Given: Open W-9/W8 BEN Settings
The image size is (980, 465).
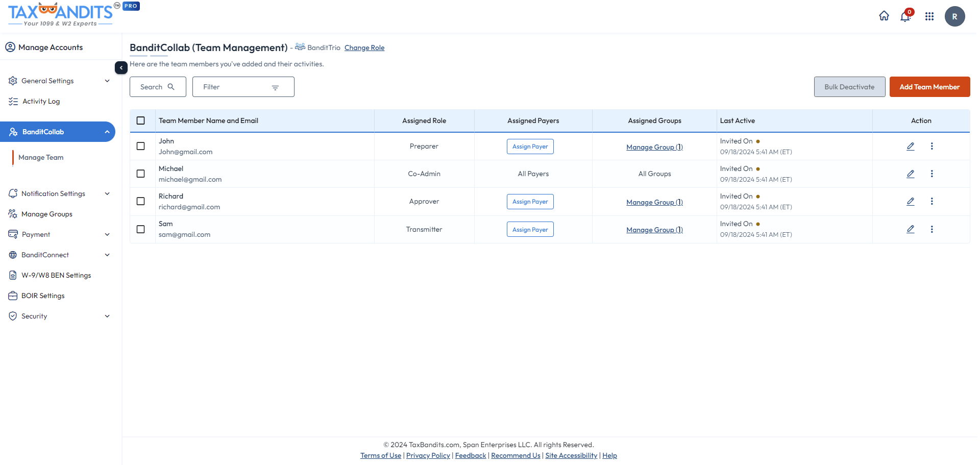Looking at the screenshot, I should [x=55, y=275].
